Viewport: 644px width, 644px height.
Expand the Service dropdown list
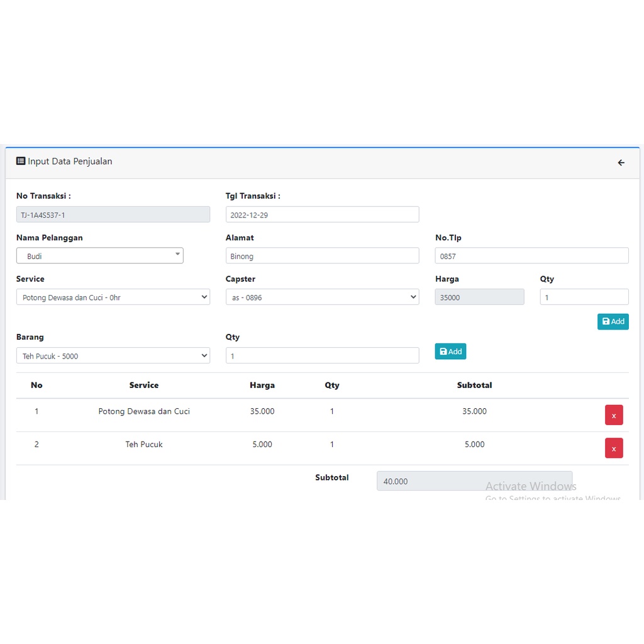(113, 297)
